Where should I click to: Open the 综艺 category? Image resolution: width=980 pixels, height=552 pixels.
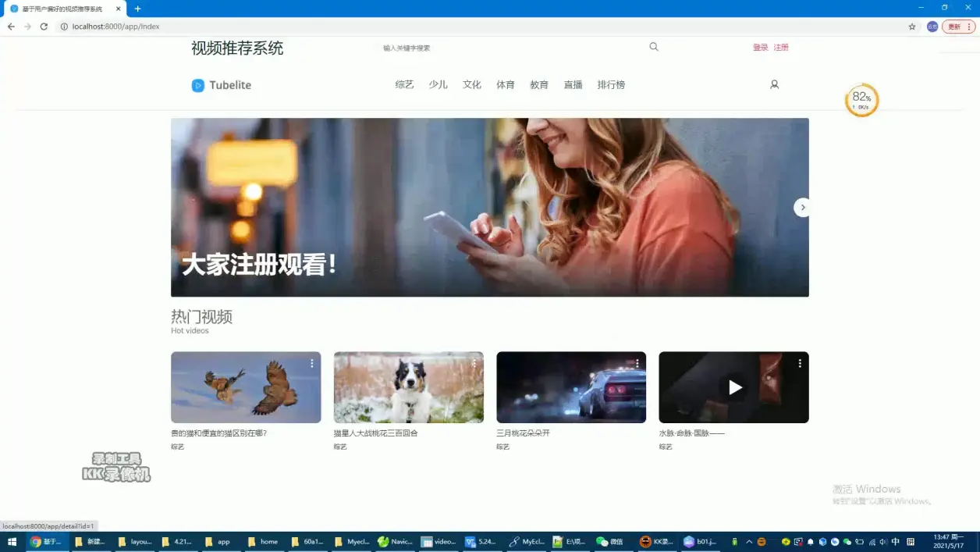(404, 85)
